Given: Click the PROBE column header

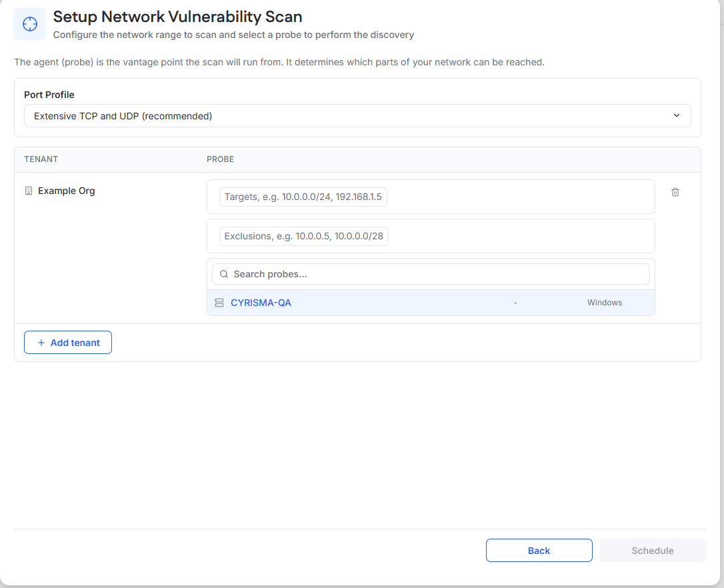Looking at the screenshot, I should coord(220,159).
